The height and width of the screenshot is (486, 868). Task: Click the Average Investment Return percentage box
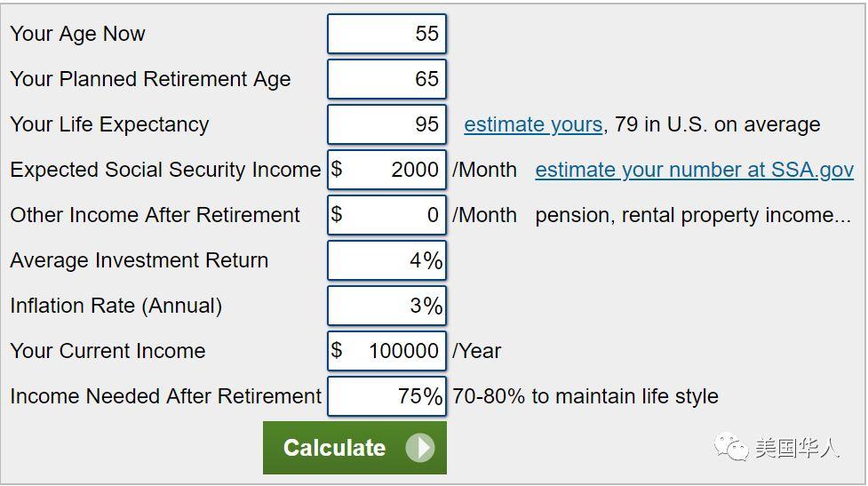coord(386,260)
